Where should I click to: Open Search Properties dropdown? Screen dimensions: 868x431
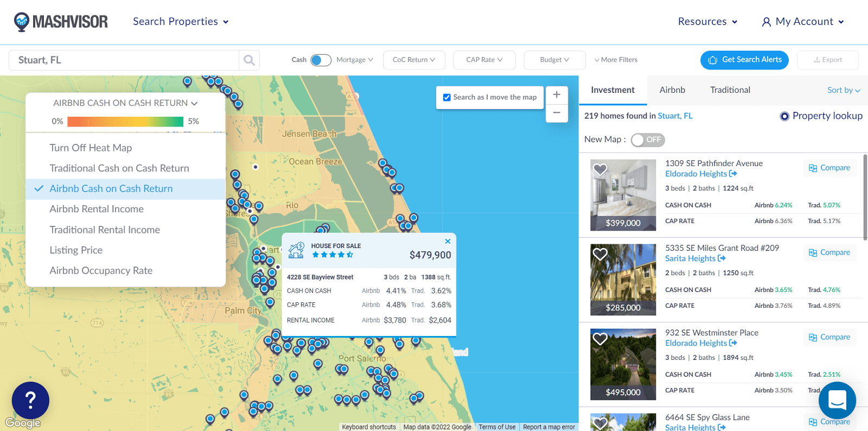click(x=181, y=22)
